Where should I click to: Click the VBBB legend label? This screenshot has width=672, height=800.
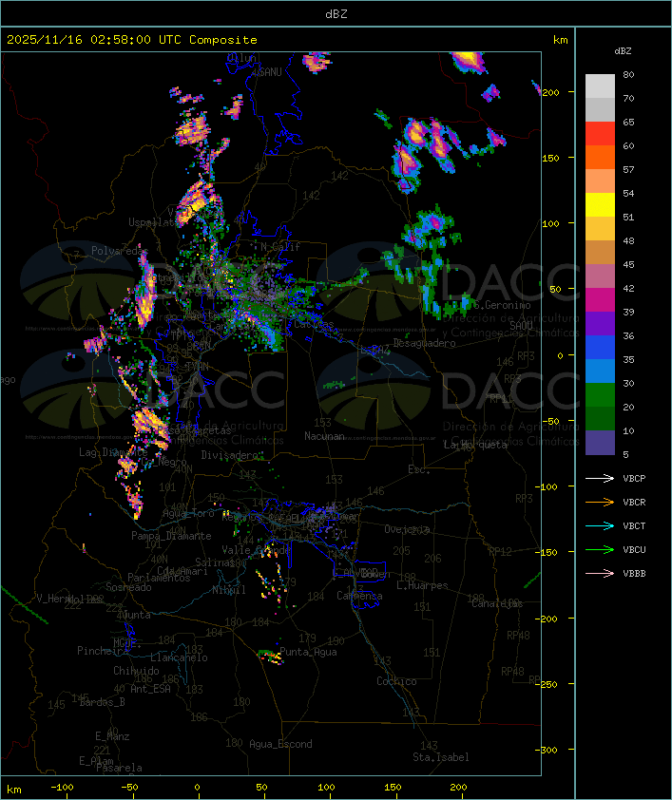point(634,574)
